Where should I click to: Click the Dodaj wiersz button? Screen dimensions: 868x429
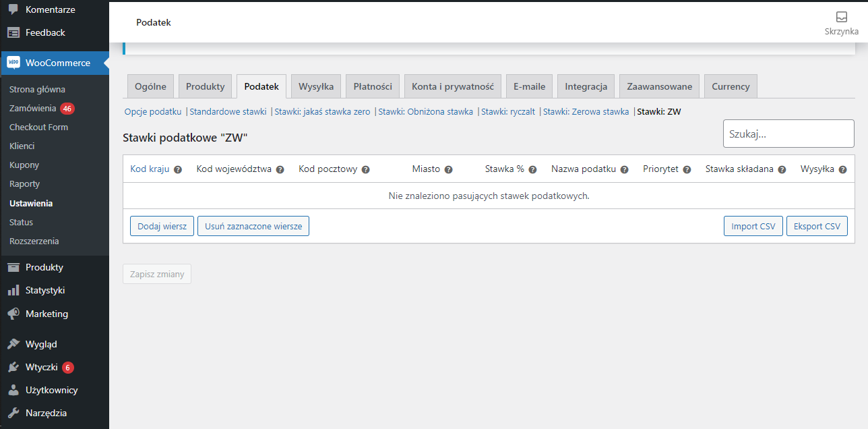162,226
